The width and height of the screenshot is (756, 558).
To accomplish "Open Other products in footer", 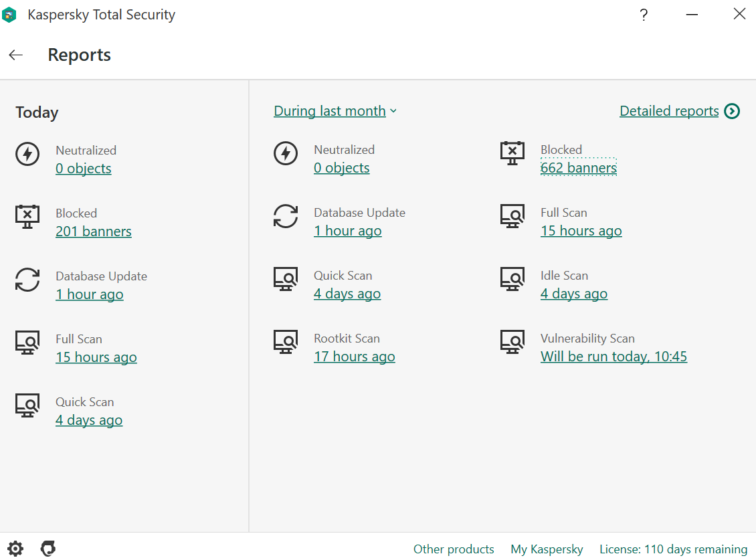I will click(454, 549).
